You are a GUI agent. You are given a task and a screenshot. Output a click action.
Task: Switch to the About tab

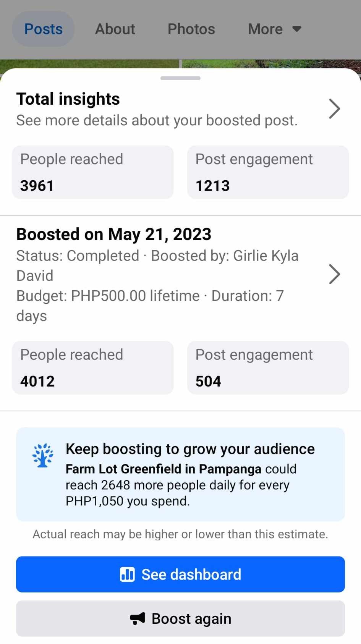[115, 29]
